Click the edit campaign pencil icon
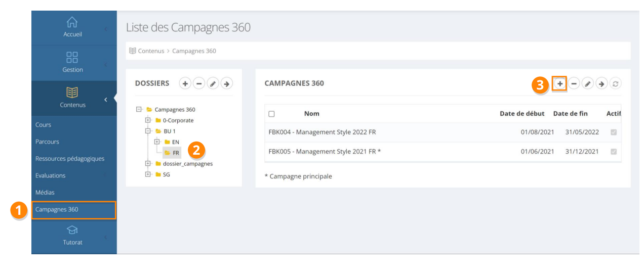 [x=587, y=84]
